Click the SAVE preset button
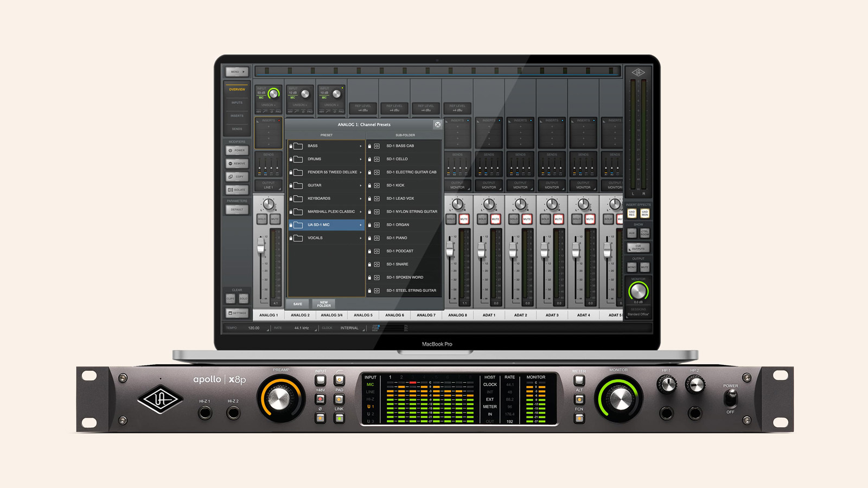Image resolution: width=868 pixels, height=488 pixels. click(298, 304)
